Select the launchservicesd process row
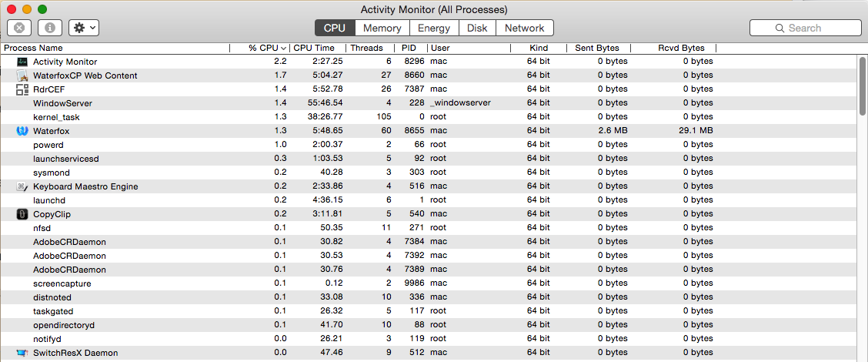Viewport: 868px width, 362px height. point(429,159)
